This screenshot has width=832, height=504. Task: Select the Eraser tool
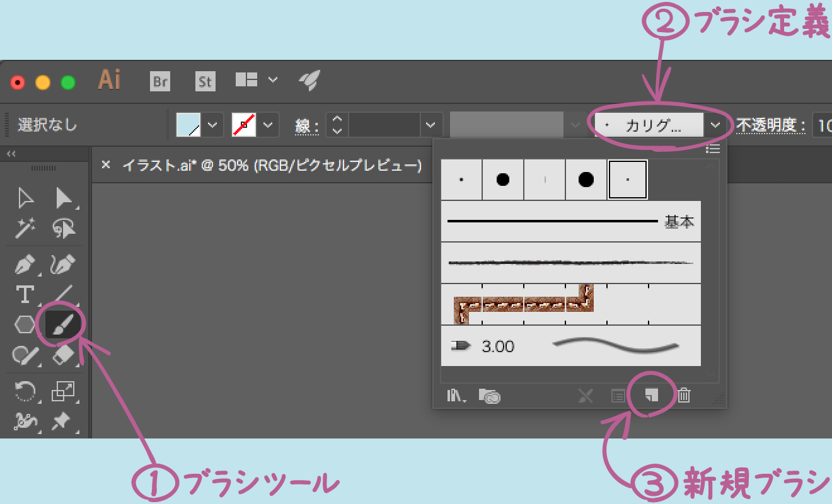click(x=64, y=356)
